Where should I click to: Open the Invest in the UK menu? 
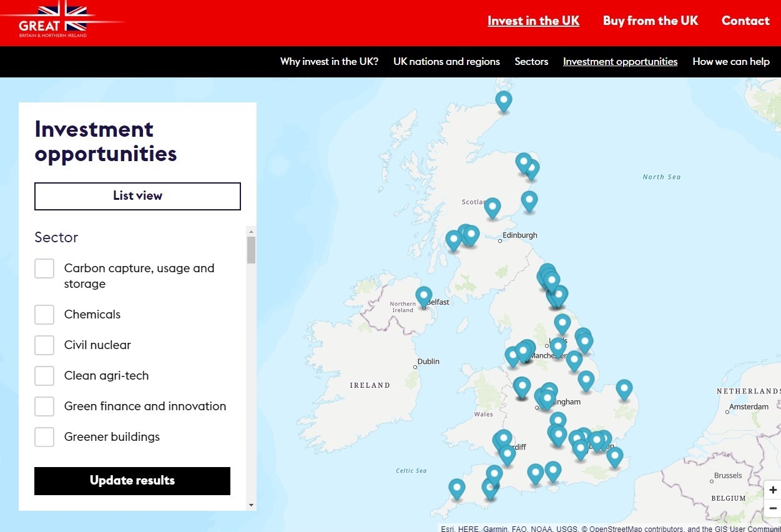tap(533, 21)
